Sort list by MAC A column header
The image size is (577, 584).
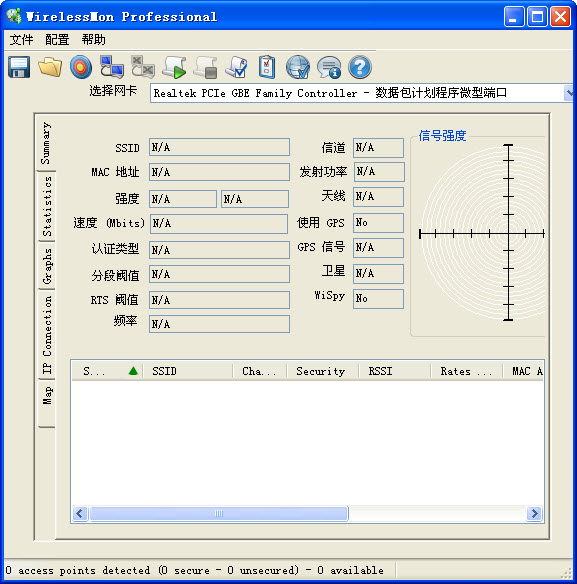523,371
